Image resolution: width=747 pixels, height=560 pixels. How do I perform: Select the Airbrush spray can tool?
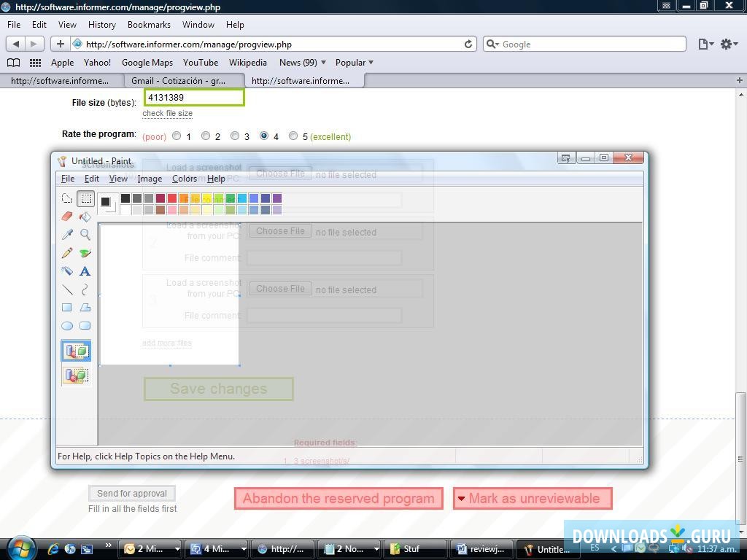67,271
